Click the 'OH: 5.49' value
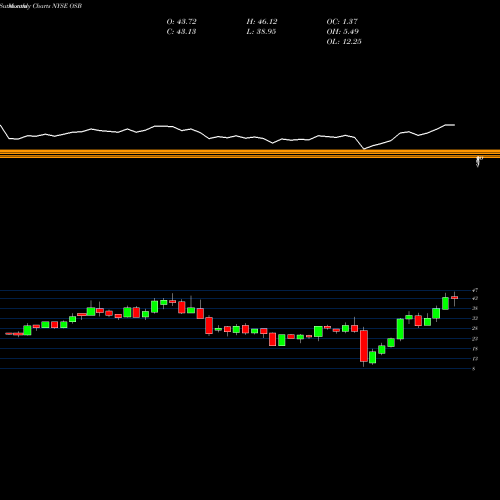 [x=343, y=32]
